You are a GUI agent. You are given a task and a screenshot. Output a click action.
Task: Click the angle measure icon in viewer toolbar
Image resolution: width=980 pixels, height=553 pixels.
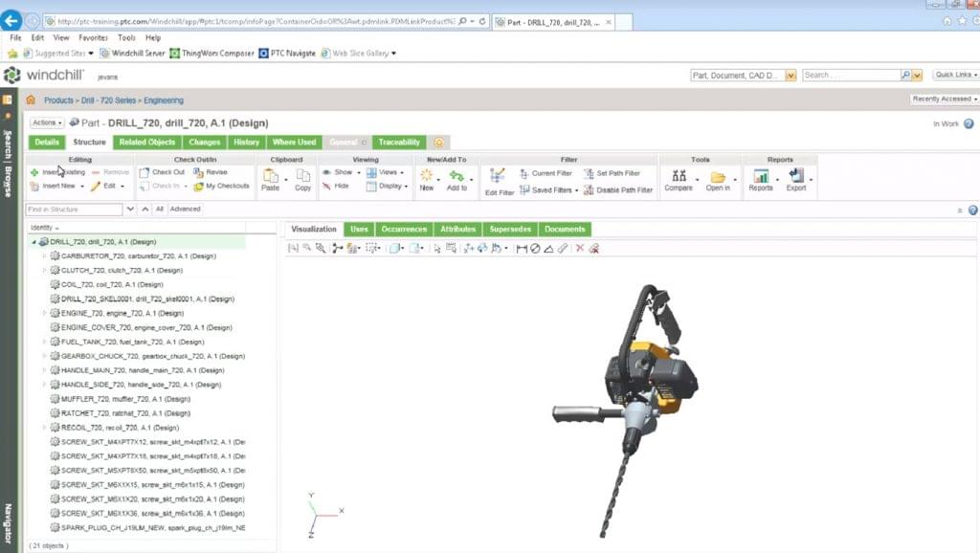[548, 249]
